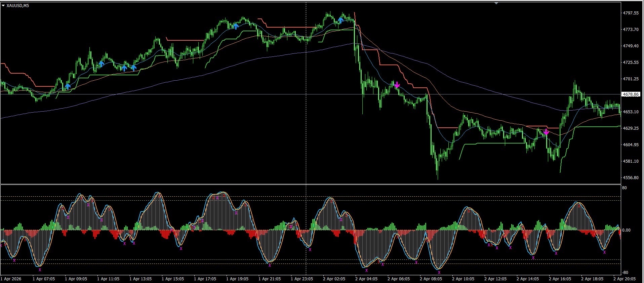Click the XAUUSD,M5 chart title text
Image resolution: width=644 pixels, height=283 pixels.
coord(18,5)
